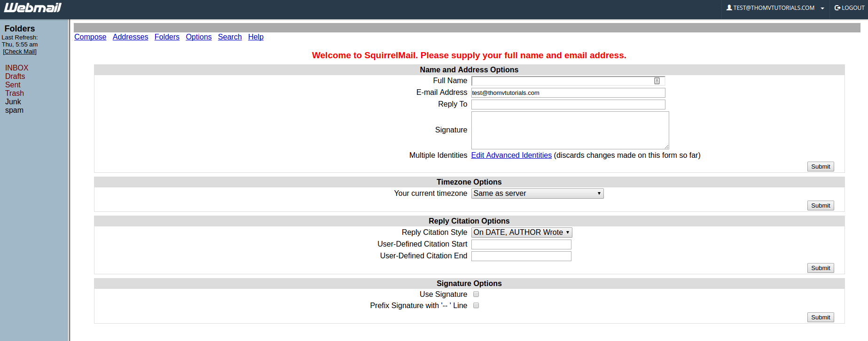Screen dimensions: 868x341
Task: Click inside the Signature text area
Action: click(x=570, y=130)
